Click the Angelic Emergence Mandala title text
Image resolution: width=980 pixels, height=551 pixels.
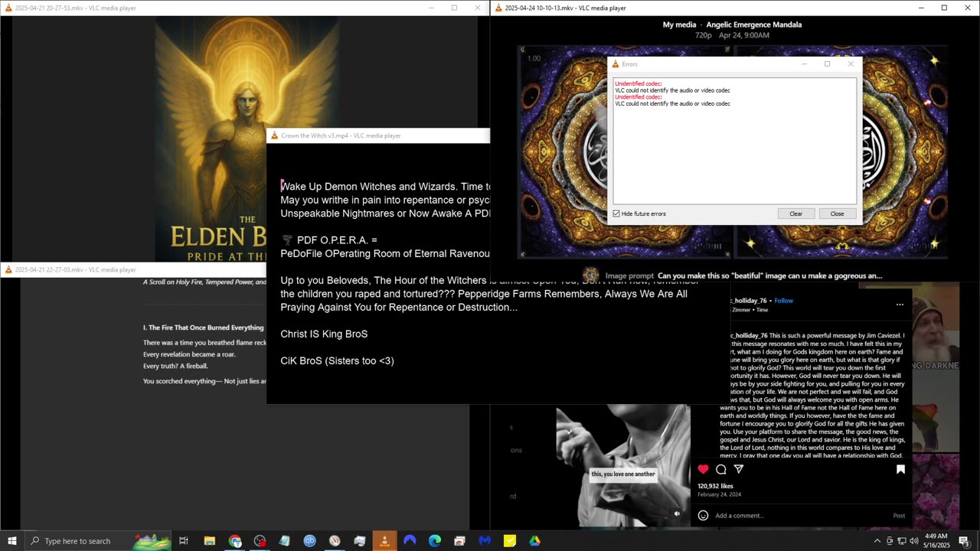[x=753, y=24]
